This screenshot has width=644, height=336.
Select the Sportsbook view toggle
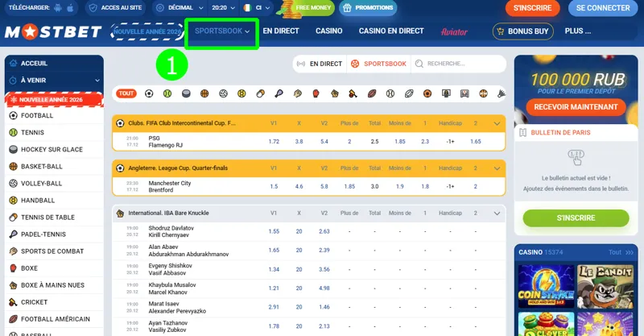[x=378, y=64]
